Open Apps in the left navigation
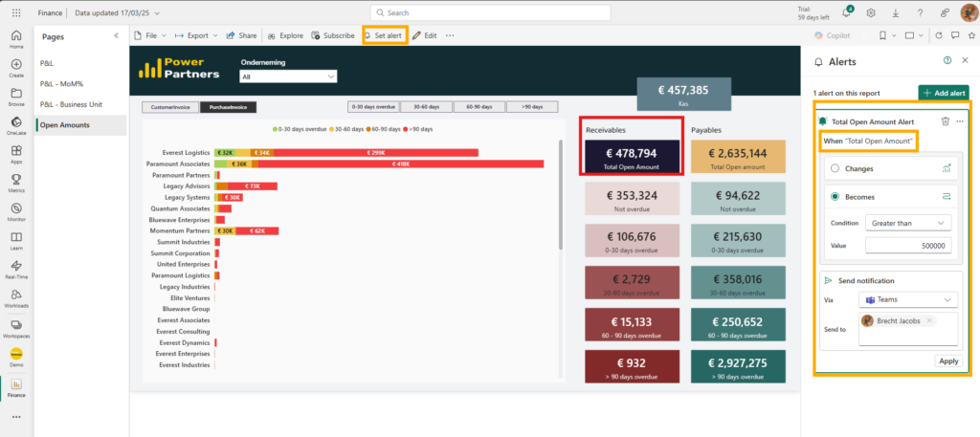 click(x=16, y=154)
